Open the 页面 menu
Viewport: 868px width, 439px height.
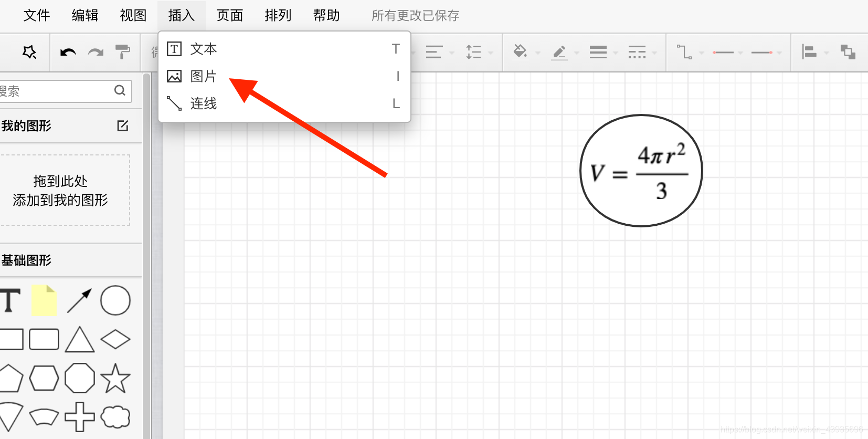coord(230,16)
